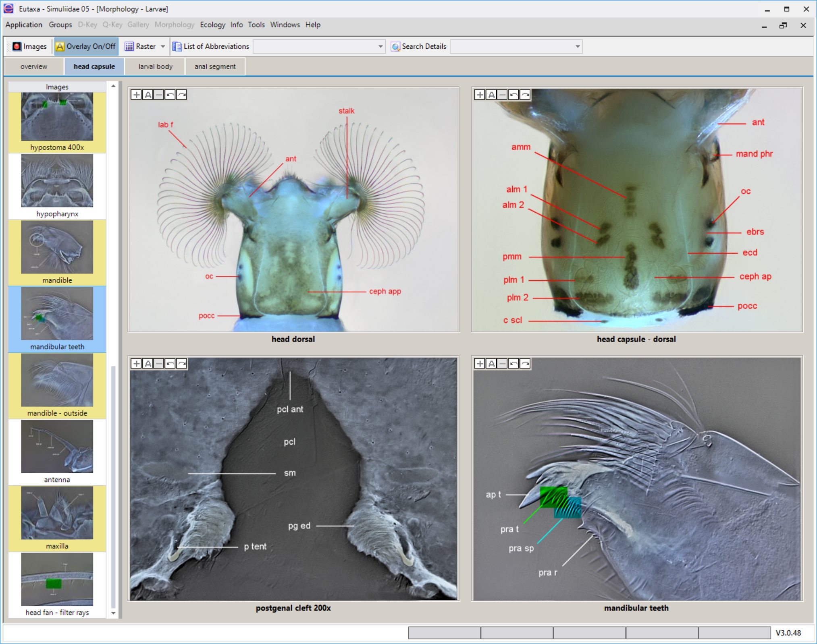Open the Windows menu
The width and height of the screenshot is (817, 644).
(285, 25)
